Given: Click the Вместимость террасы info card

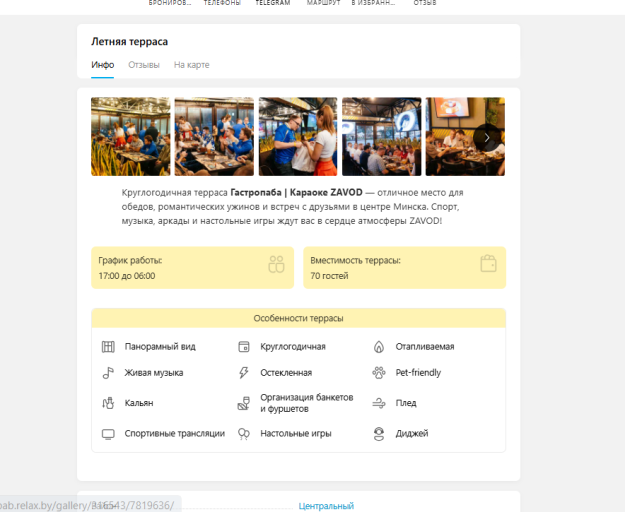Looking at the screenshot, I should [405, 268].
